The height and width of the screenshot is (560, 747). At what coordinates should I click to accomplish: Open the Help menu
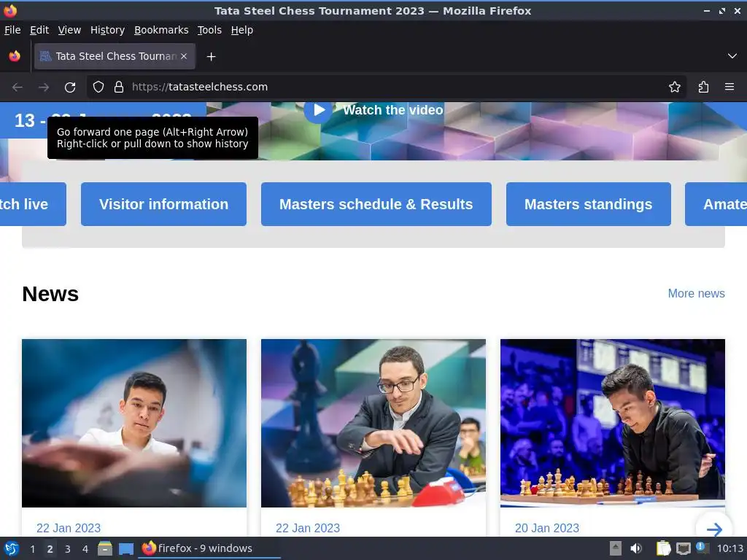coord(242,30)
